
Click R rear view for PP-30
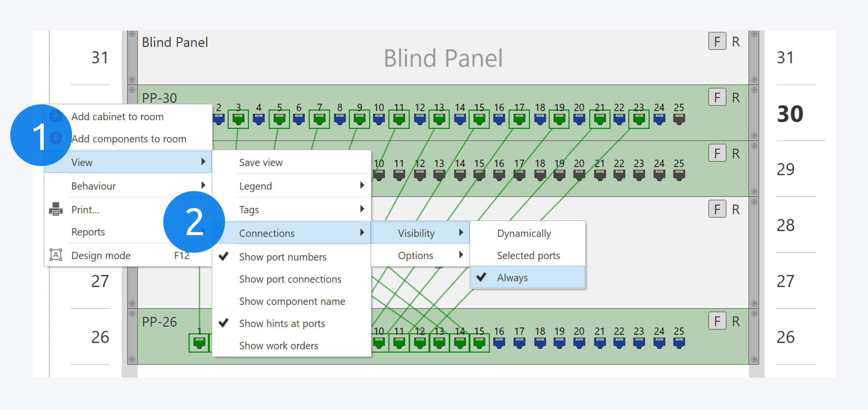[x=736, y=98]
